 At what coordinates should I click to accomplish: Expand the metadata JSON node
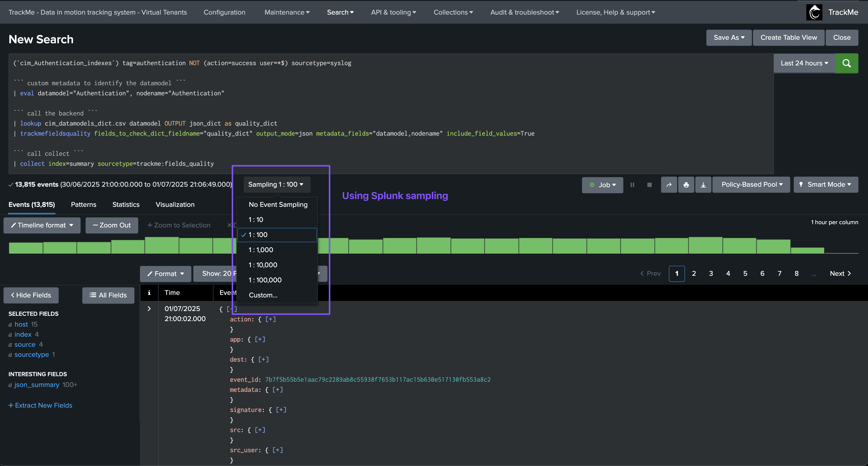pyautogui.click(x=277, y=390)
